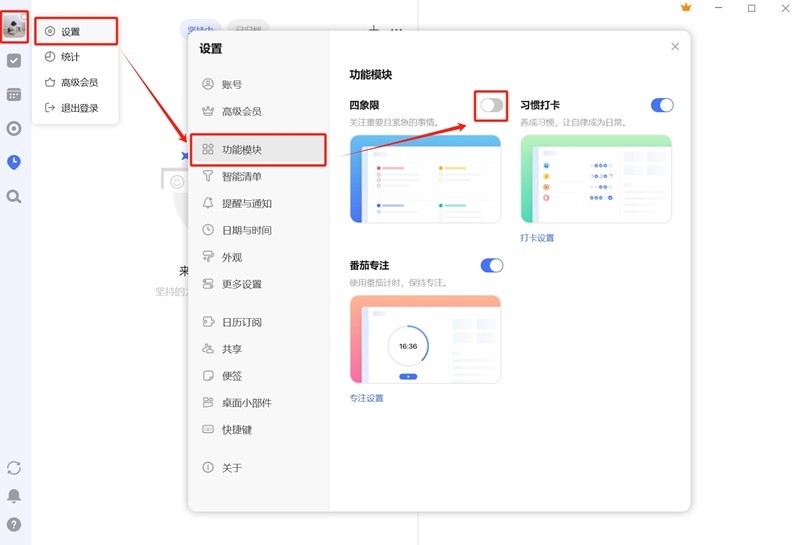Enable the 四象限 toggle
800x545 pixels.
[x=491, y=105]
